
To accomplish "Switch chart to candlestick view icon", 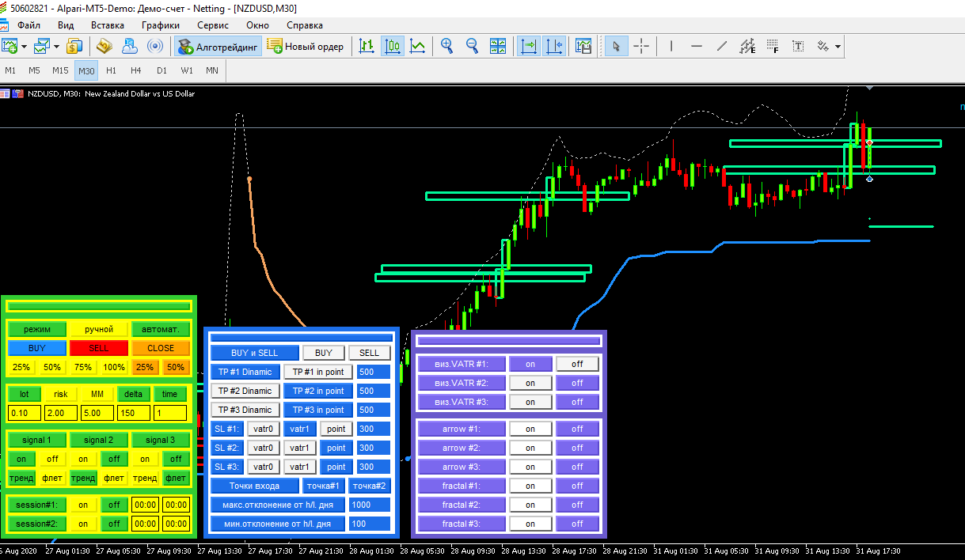I will tap(392, 47).
